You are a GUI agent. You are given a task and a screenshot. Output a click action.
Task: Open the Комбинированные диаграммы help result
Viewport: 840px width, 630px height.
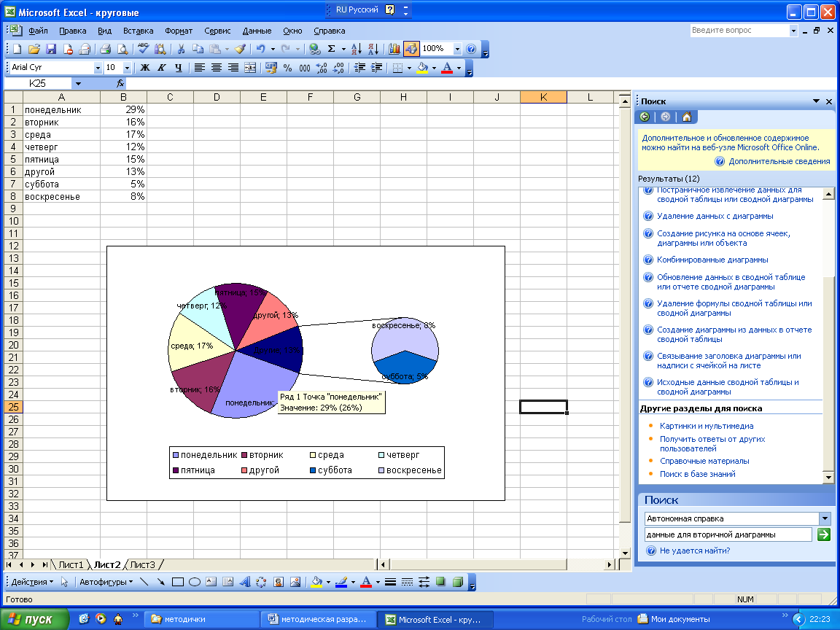712,260
